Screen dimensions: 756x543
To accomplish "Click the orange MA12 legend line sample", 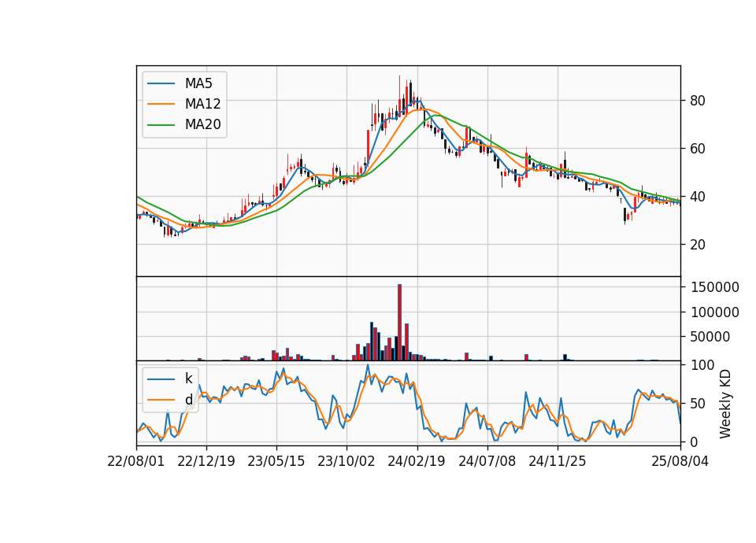I will 161,104.
